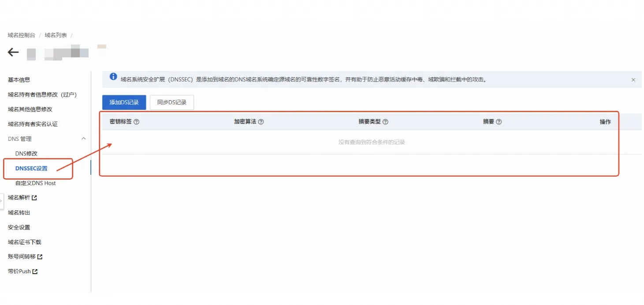Open 域名证书下载 in sidebar

[24, 242]
